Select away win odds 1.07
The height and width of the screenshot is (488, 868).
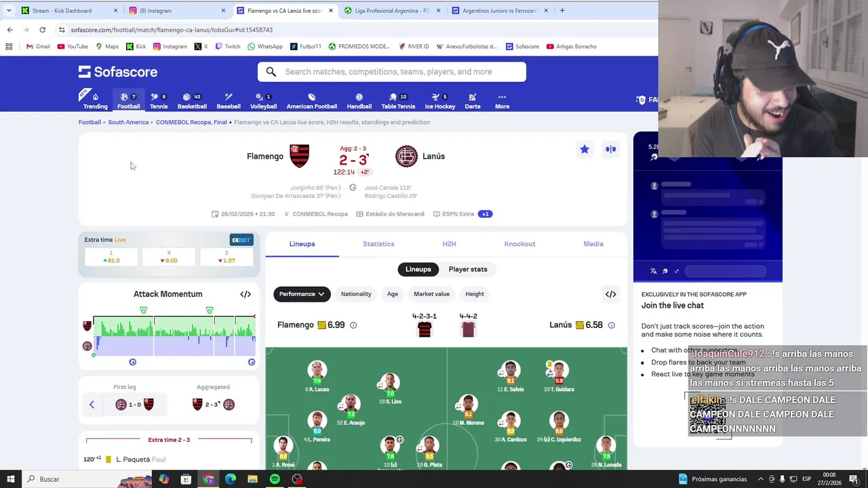(x=226, y=257)
